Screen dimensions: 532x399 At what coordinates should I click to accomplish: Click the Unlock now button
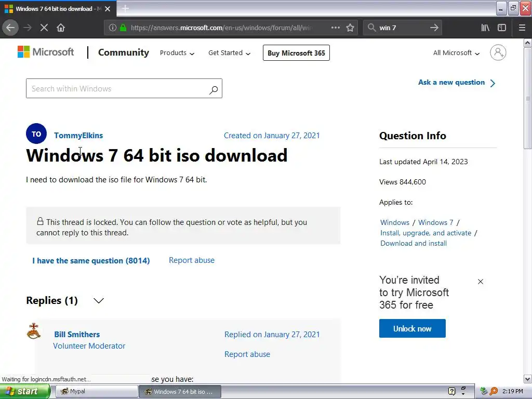click(x=412, y=328)
